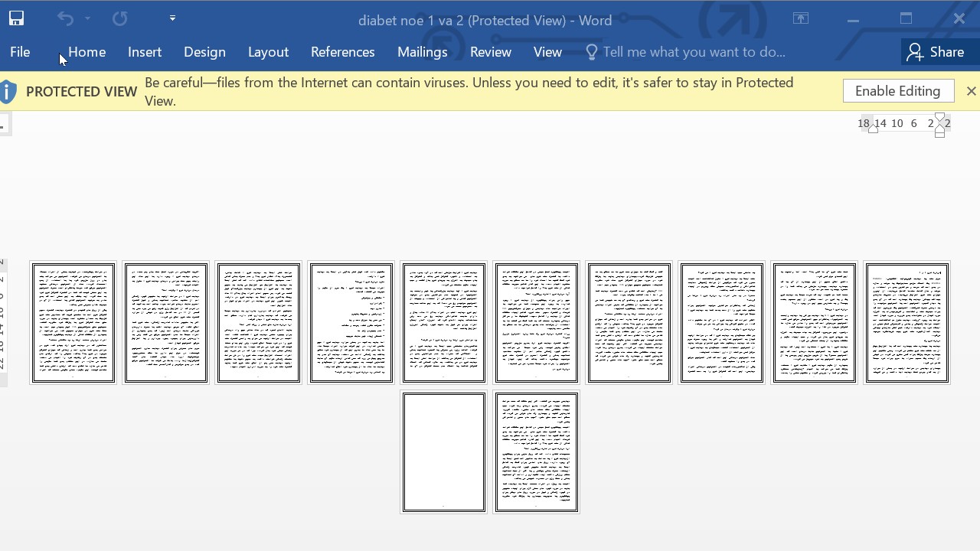The image size is (980, 551).
Task: Open the Layout tab
Action: click(268, 52)
